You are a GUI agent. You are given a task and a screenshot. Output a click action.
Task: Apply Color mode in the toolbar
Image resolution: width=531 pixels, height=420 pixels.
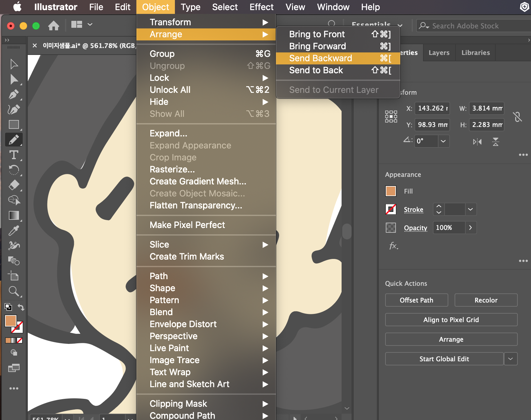click(x=8, y=340)
